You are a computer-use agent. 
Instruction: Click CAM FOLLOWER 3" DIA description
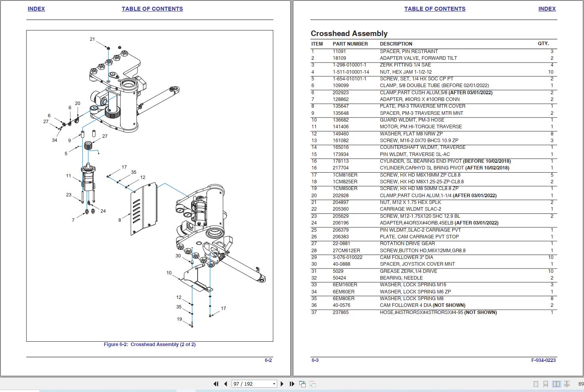tap(407, 257)
